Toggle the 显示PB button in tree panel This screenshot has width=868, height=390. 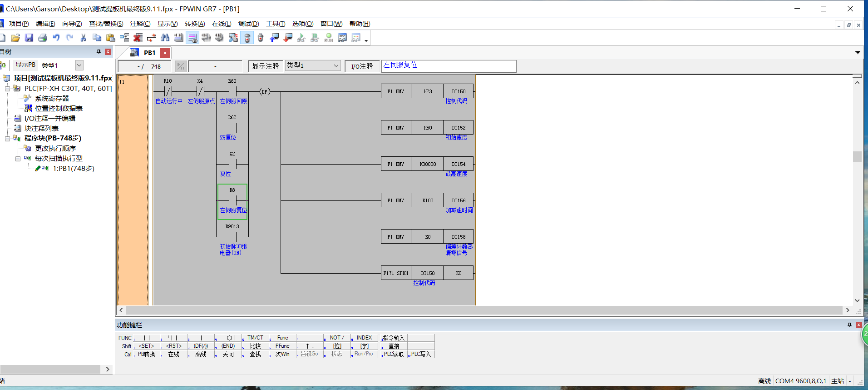coord(25,65)
